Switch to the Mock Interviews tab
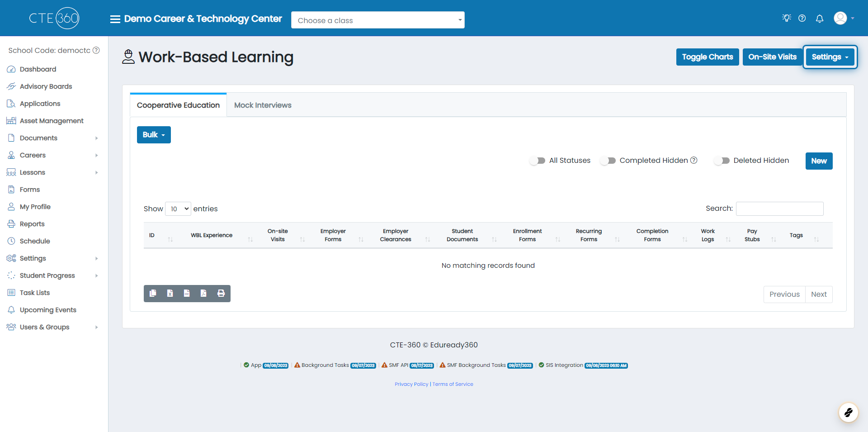This screenshot has height=432, width=868. [x=263, y=105]
